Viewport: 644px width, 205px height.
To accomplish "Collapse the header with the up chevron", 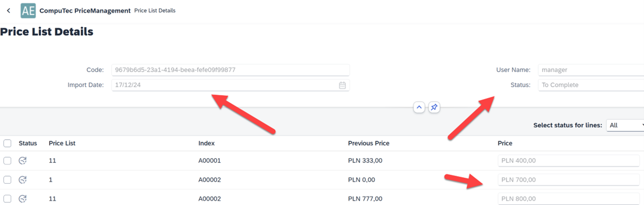I will [419, 108].
